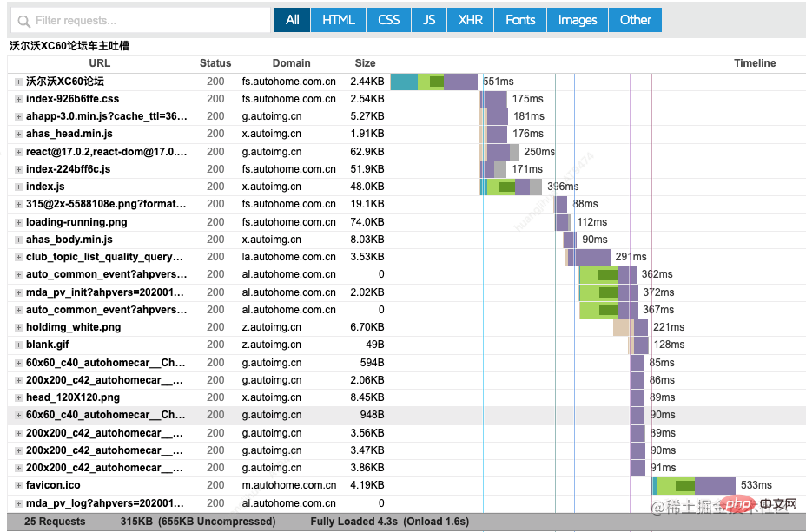Click the 533ms favicon.ico timeline bar
This screenshot has height=532, width=806.
click(x=694, y=485)
